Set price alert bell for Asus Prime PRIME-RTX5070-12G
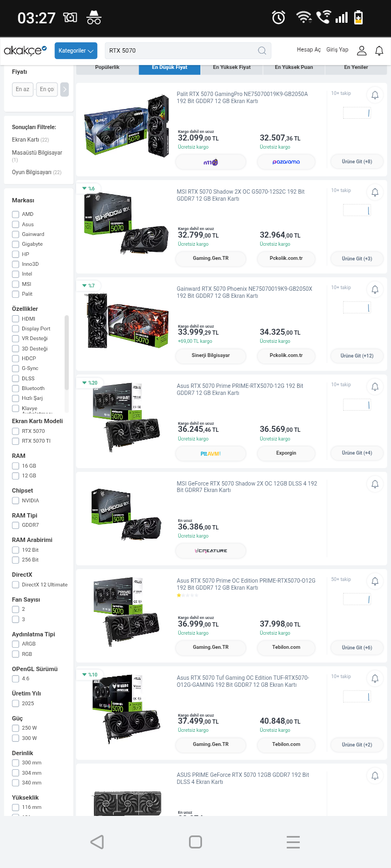 click(x=375, y=386)
